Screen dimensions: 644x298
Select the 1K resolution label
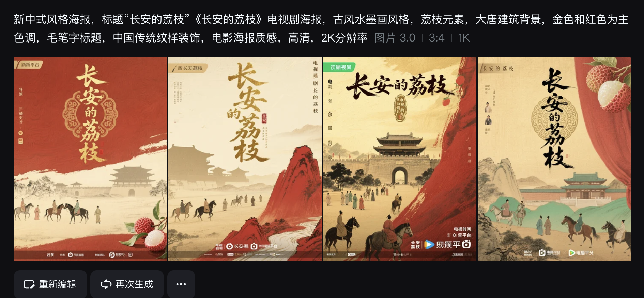pos(464,38)
